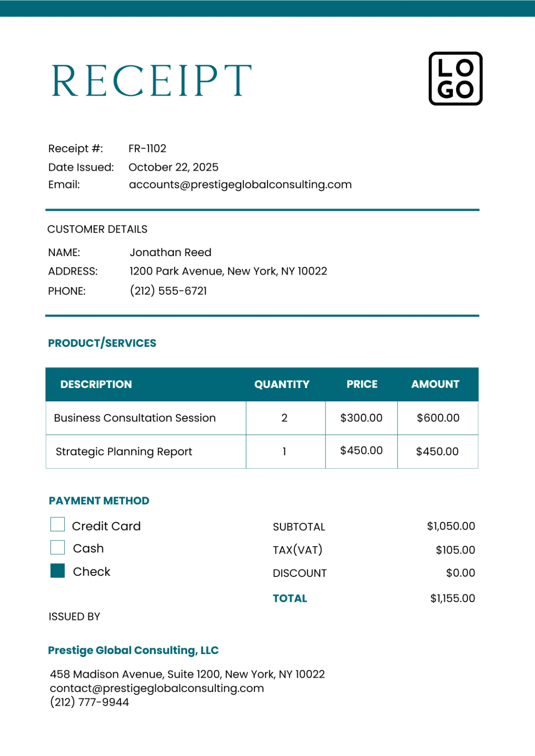Click the customer name Jonathan Reed
This screenshot has width=535, height=756.
[x=170, y=253]
